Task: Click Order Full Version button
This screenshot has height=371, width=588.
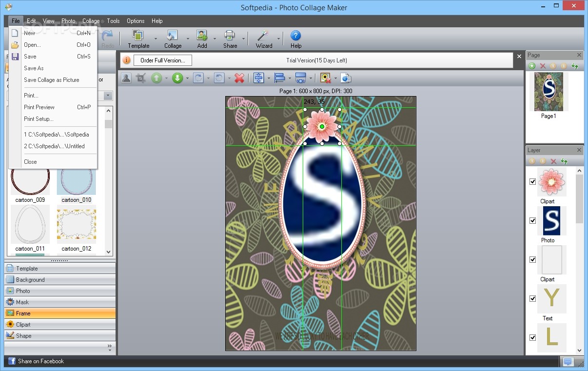Action: click(163, 60)
